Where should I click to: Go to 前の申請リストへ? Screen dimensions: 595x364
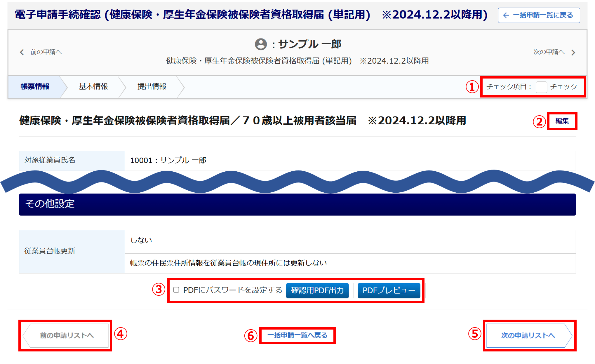[x=67, y=335]
